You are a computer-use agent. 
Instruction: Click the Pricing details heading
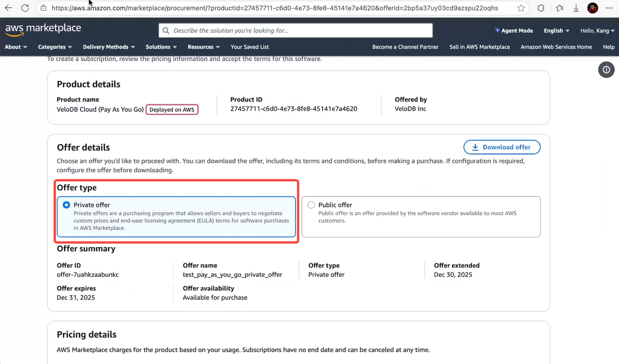[x=87, y=335]
